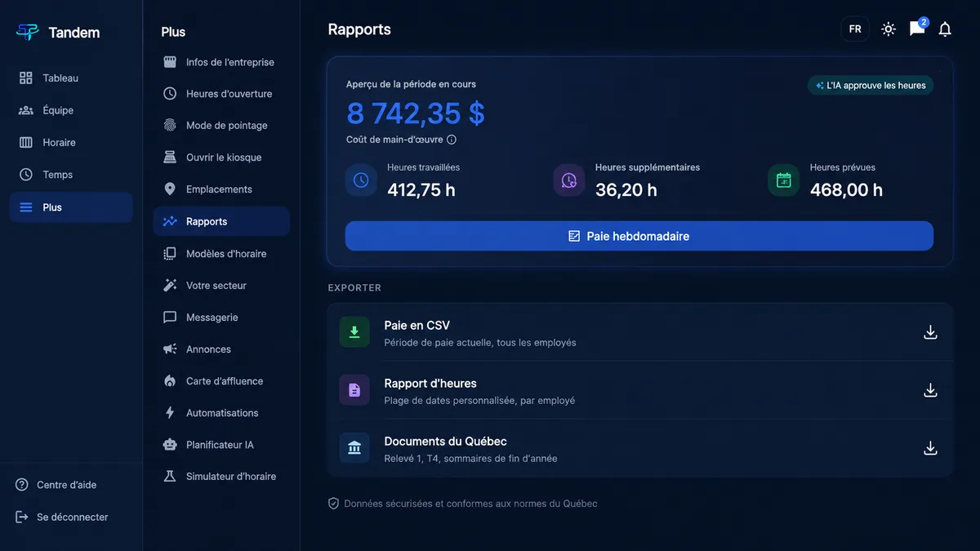The image size is (980, 551).
Task: Open Infos de l'entreprise
Action: click(x=221, y=62)
